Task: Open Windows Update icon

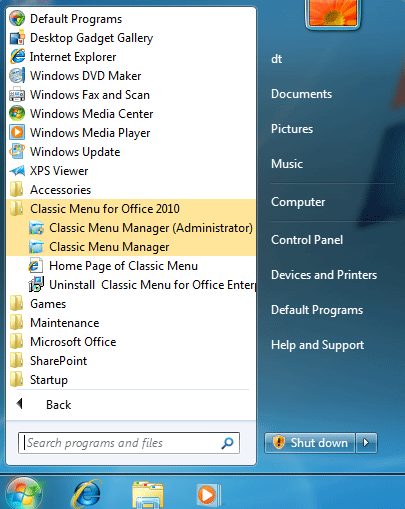Action: (x=17, y=151)
